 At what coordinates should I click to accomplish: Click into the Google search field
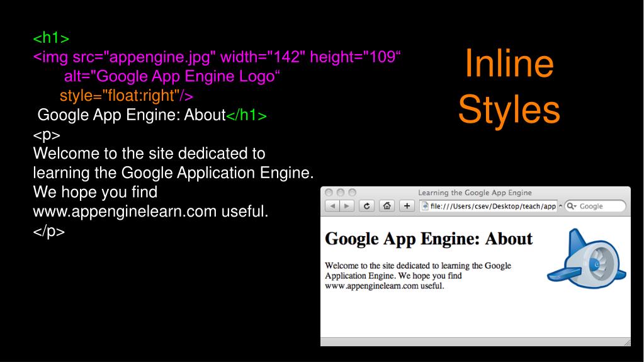click(x=596, y=206)
